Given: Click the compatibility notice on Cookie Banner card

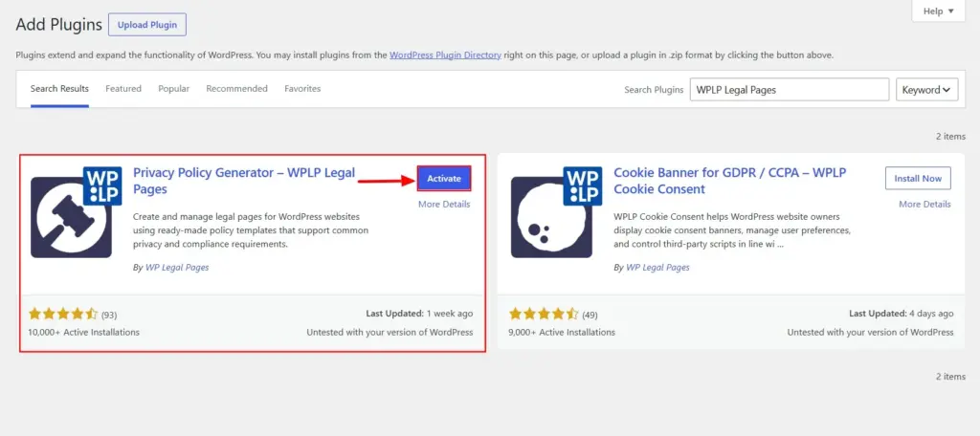Looking at the screenshot, I should pos(871,333).
